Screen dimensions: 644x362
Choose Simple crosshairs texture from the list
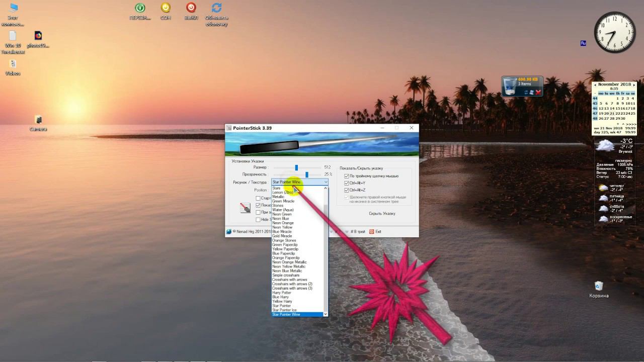tap(297, 275)
